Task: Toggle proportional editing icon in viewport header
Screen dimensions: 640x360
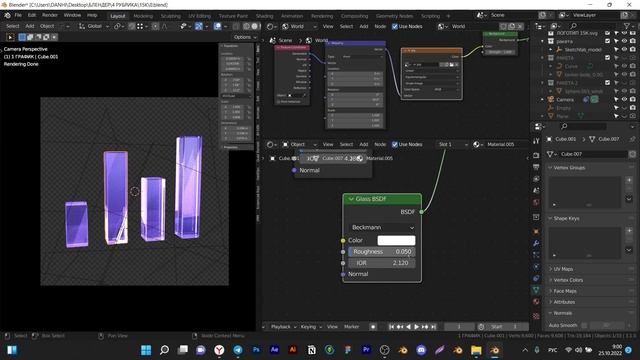Action: coord(155,26)
